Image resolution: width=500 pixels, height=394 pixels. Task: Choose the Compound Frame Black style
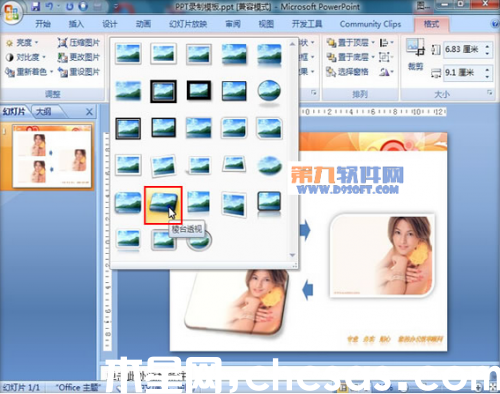128,128
